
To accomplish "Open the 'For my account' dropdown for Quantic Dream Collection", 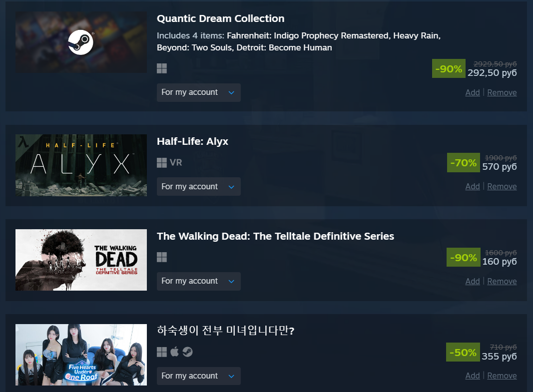I will 198,92.
